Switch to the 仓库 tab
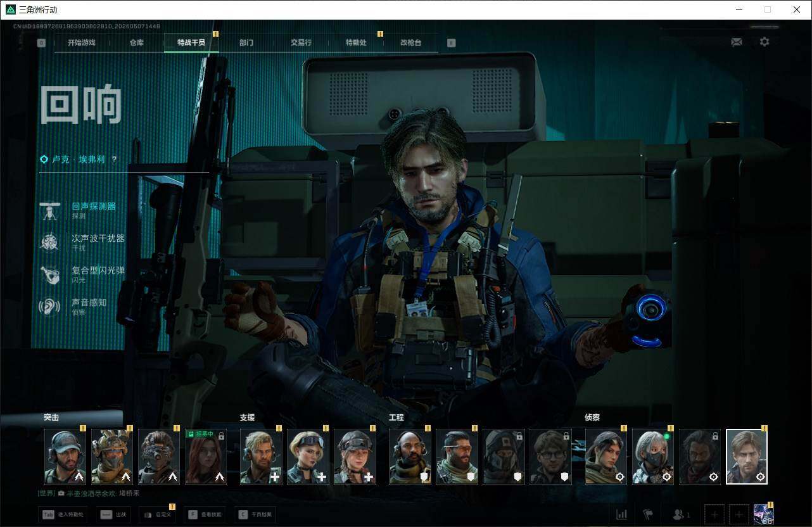This screenshot has height=527, width=812. (x=136, y=43)
